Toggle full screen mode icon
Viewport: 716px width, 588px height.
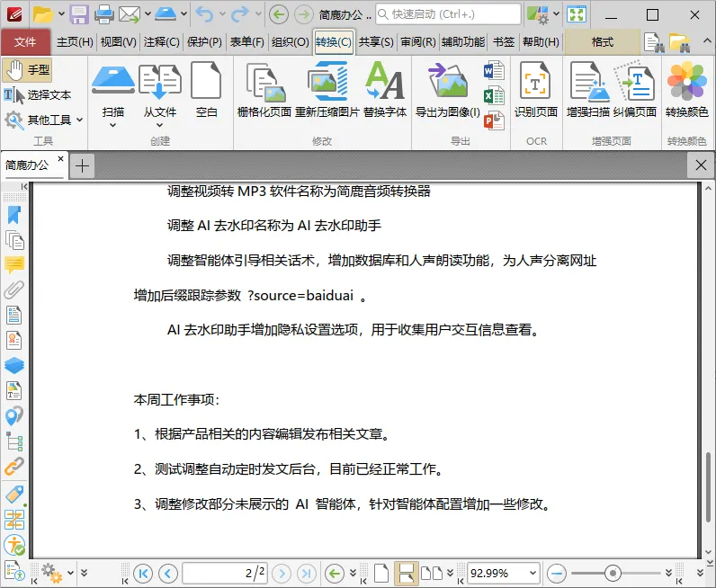(577, 14)
